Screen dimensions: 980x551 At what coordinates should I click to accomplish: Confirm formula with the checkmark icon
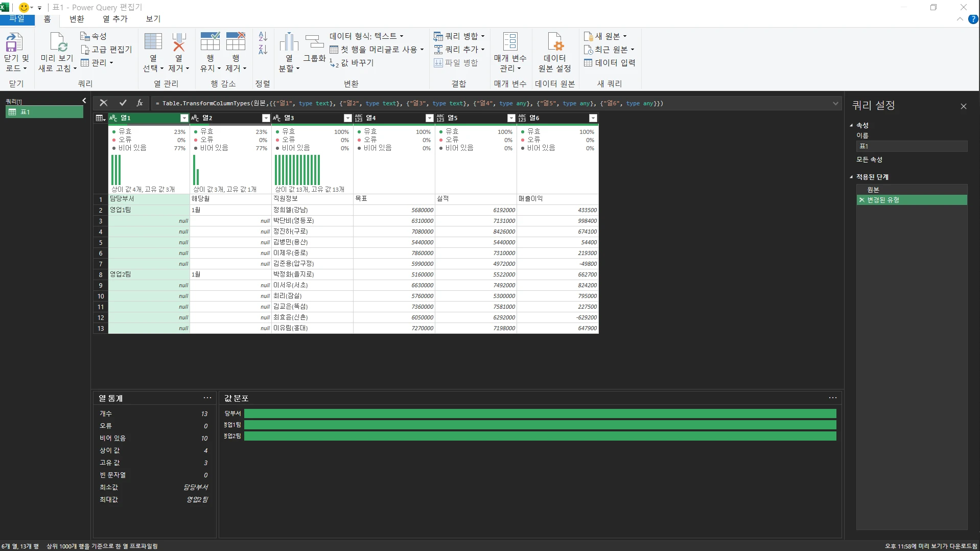click(123, 103)
